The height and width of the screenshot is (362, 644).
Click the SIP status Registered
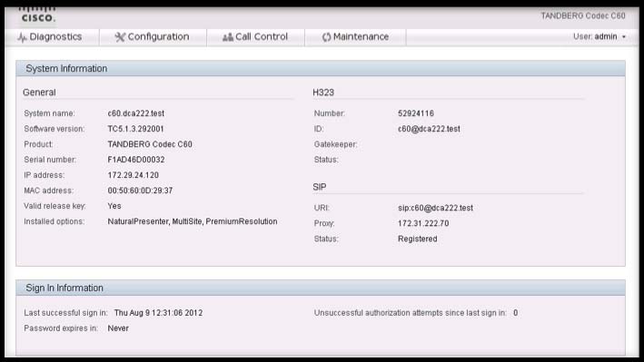click(x=417, y=239)
